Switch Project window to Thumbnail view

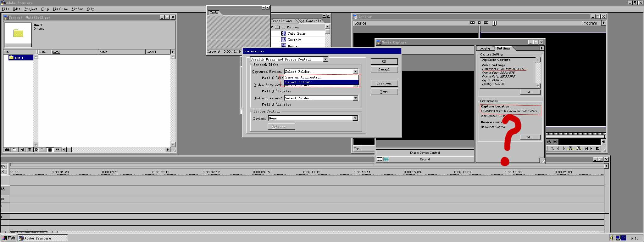[50, 150]
